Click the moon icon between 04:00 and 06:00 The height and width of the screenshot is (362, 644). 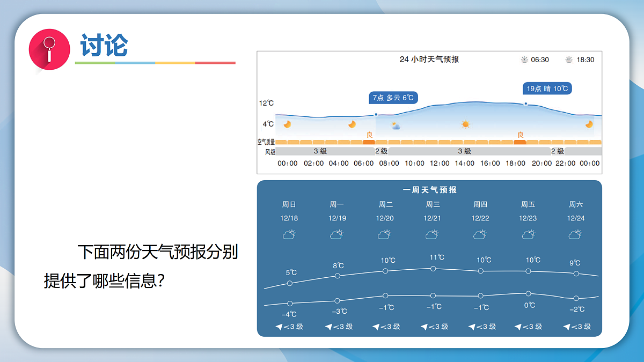click(x=352, y=124)
